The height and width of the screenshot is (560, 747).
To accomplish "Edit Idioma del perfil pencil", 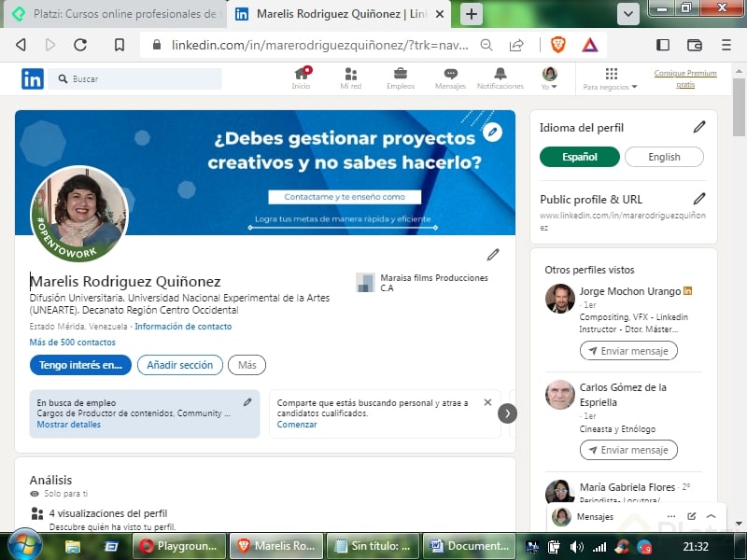I will 698,127.
